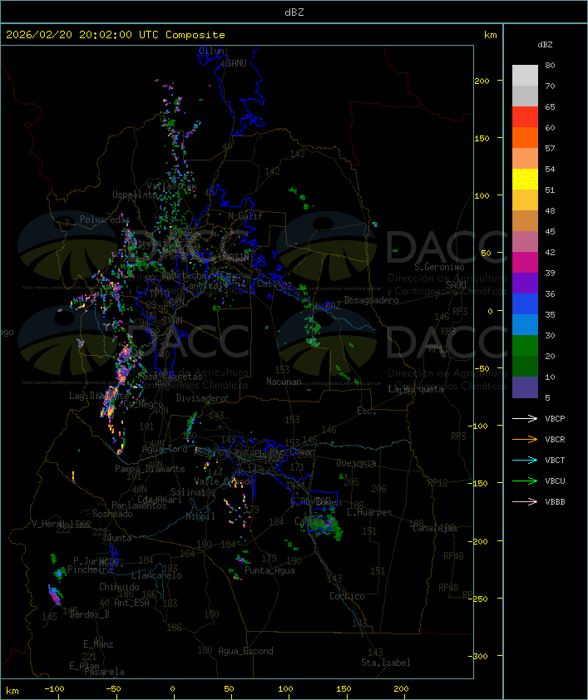The height and width of the screenshot is (700, 588).
Task: Click the white VBCP arrow icon
Action: tap(525, 419)
